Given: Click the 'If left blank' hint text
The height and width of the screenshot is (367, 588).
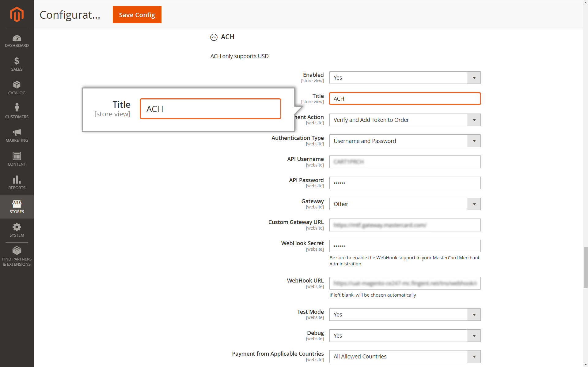Looking at the screenshot, I should (373, 295).
